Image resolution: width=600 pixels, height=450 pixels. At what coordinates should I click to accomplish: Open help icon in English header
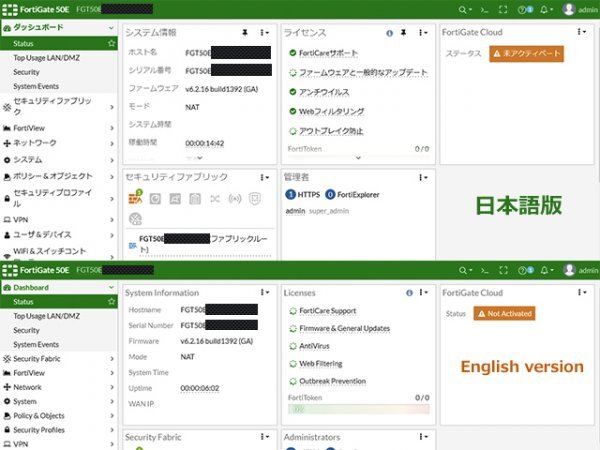coord(525,271)
